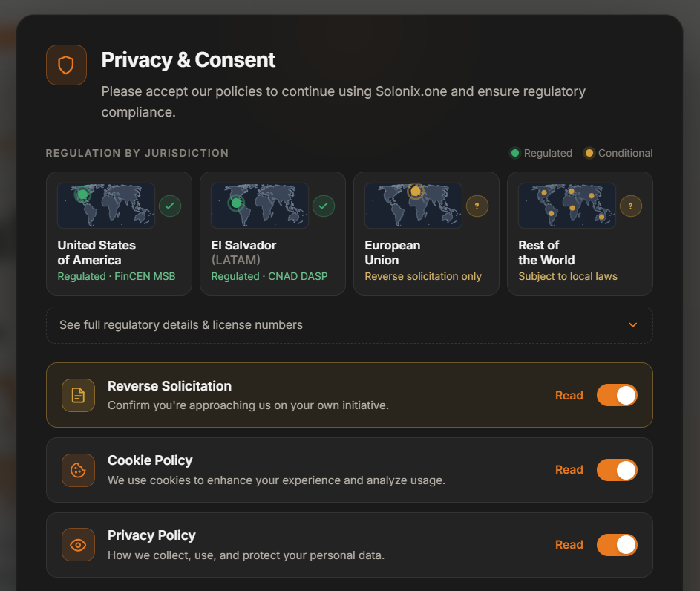The image size is (700, 591).
Task: Click 'Confirm you're approaching us' description text
Action: tap(248, 405)
